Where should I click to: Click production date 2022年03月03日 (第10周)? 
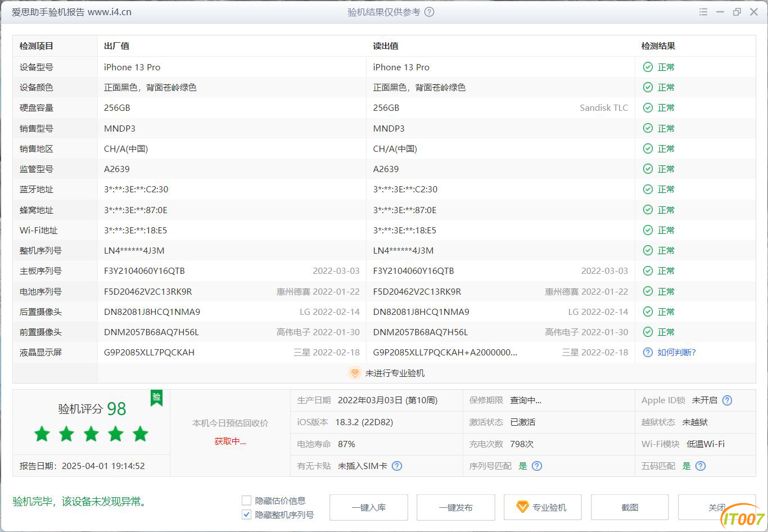387,400
